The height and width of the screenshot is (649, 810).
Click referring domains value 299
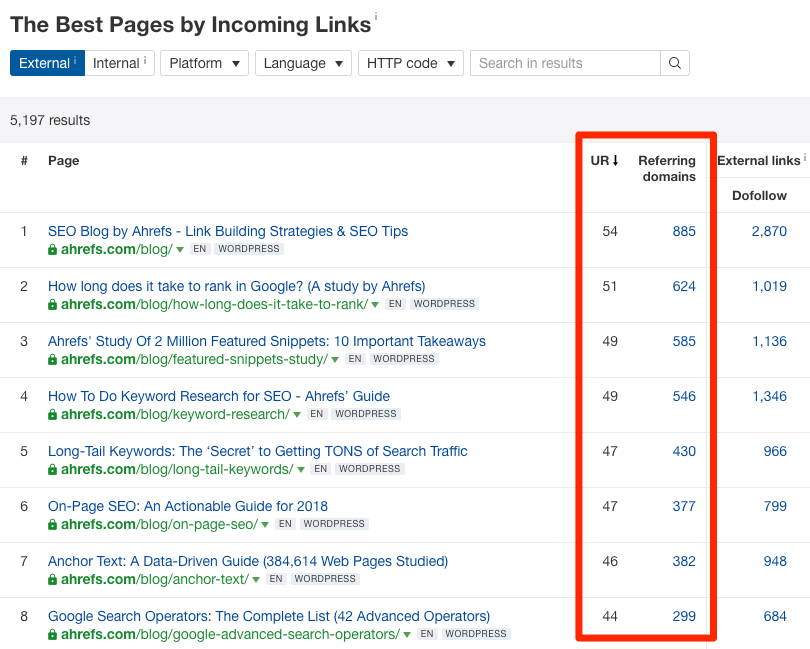[x=684, y=616]
